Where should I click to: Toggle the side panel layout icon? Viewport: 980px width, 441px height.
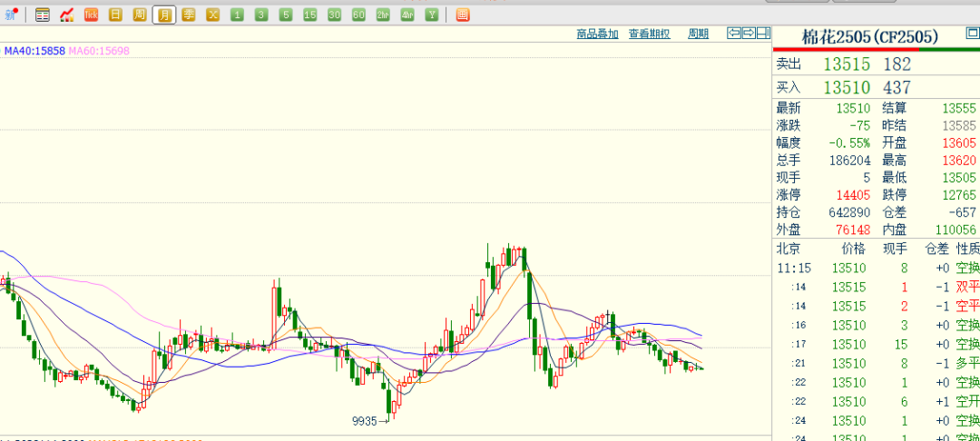pos(764,34)
